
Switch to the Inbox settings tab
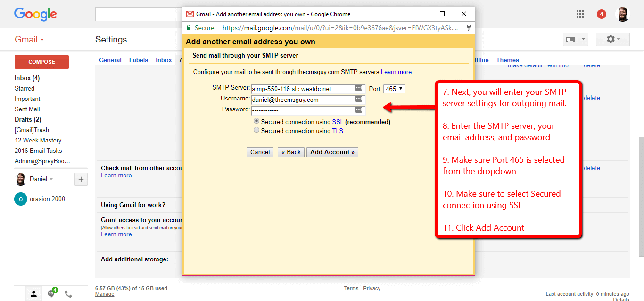164,60
